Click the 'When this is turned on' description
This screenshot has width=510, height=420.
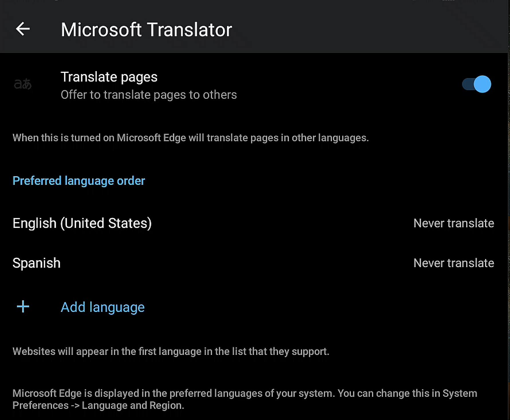pyautogui.click(x=191, y=138)
